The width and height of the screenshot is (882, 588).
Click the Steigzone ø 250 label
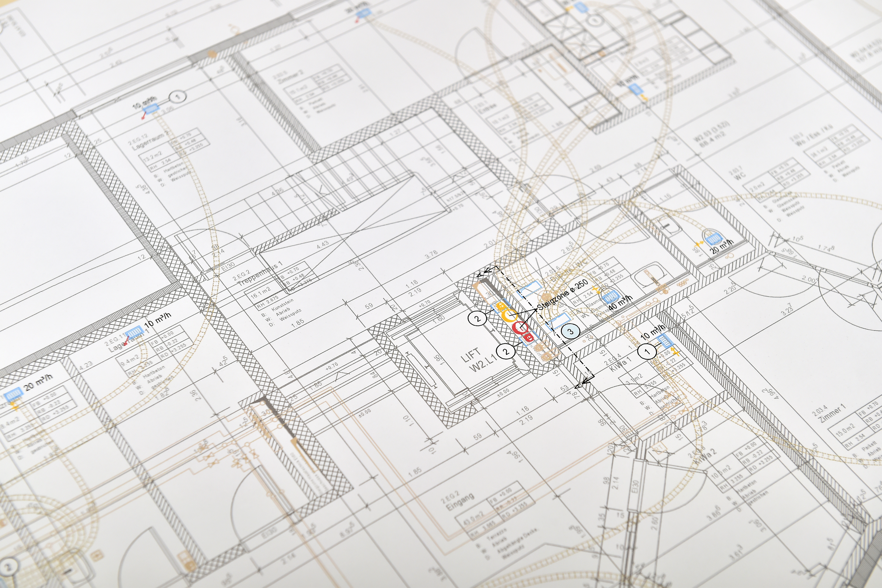click(563, 295)
